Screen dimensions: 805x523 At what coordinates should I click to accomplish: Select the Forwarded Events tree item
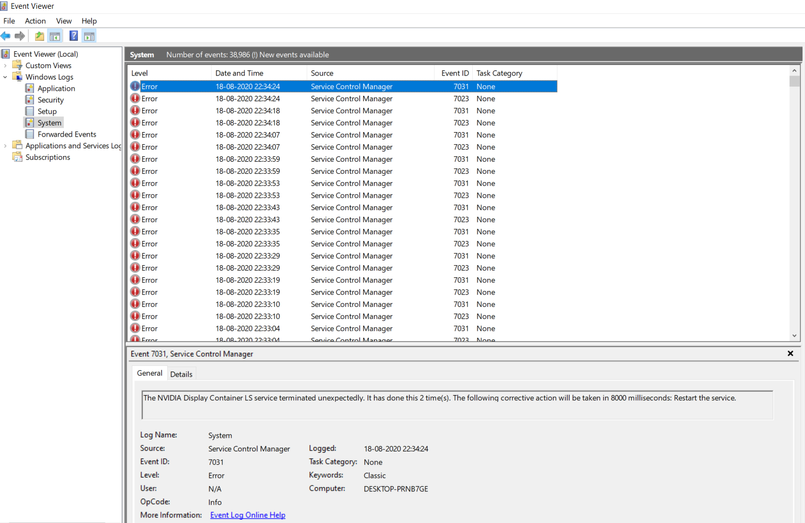[67, 134]
